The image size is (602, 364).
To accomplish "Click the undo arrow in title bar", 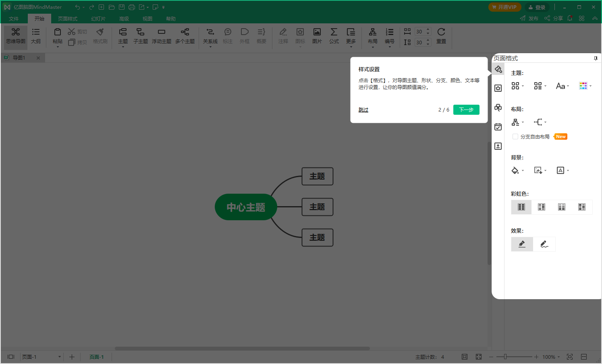I will 77,7.
